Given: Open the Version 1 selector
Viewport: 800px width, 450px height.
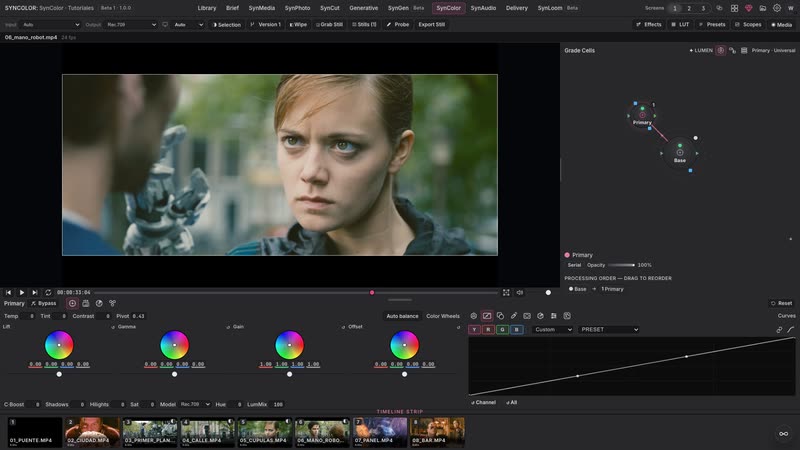Looking at the screenshot, I should pos(265,24).
